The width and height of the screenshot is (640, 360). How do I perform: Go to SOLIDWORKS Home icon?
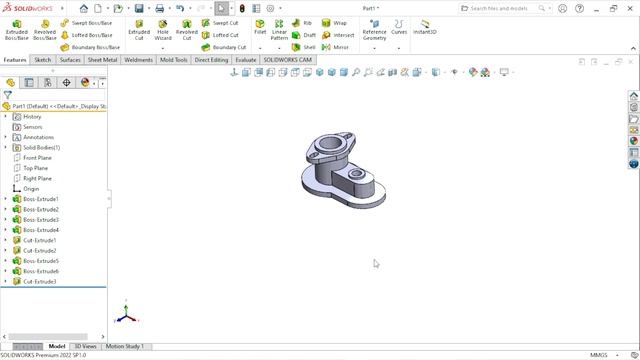click(84, 8)
